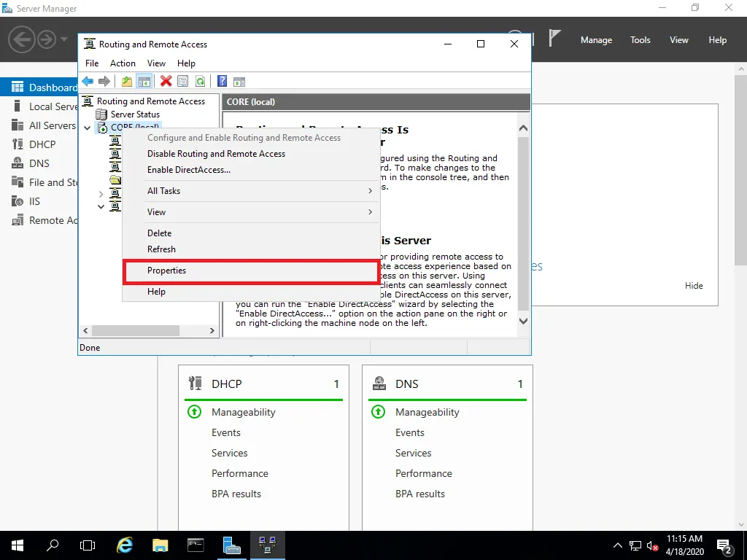Collapse the CORE (local) tree node
The width and height of the screenshot is (747, 560).
point(88,128)
